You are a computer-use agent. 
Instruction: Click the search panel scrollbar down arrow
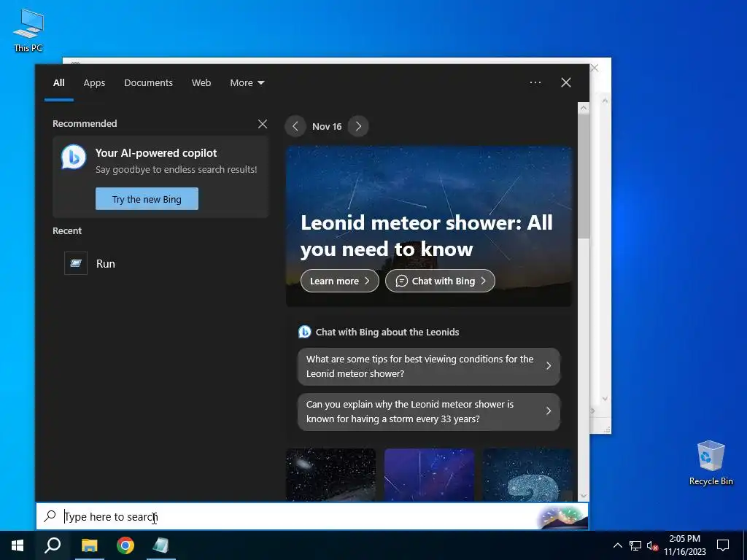[584, 496]
